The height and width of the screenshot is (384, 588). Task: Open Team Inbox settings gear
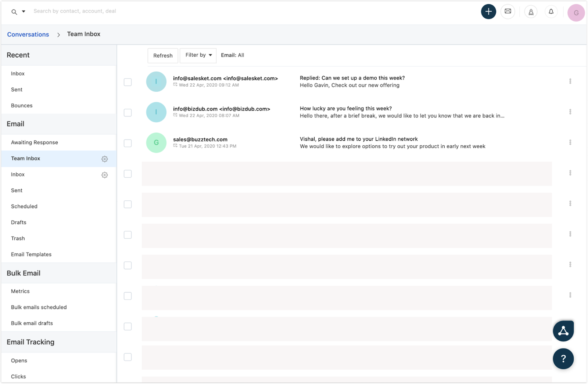tap(105, 159)
